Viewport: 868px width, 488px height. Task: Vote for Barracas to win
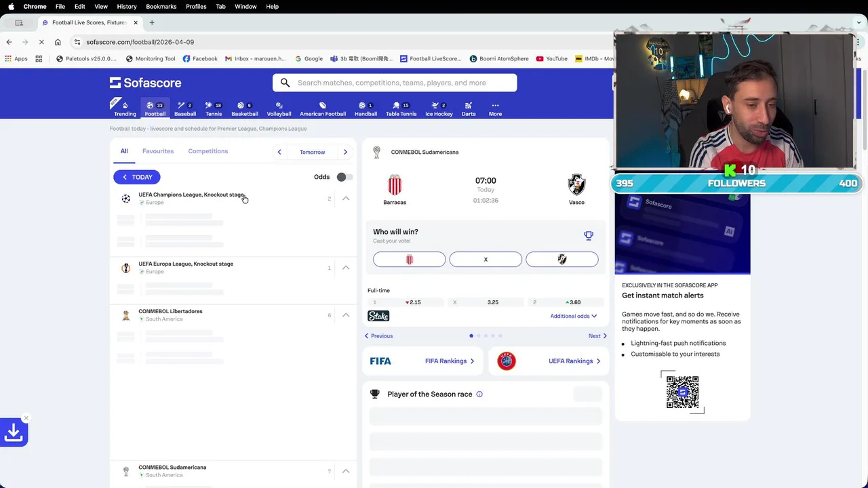(410, 260)
